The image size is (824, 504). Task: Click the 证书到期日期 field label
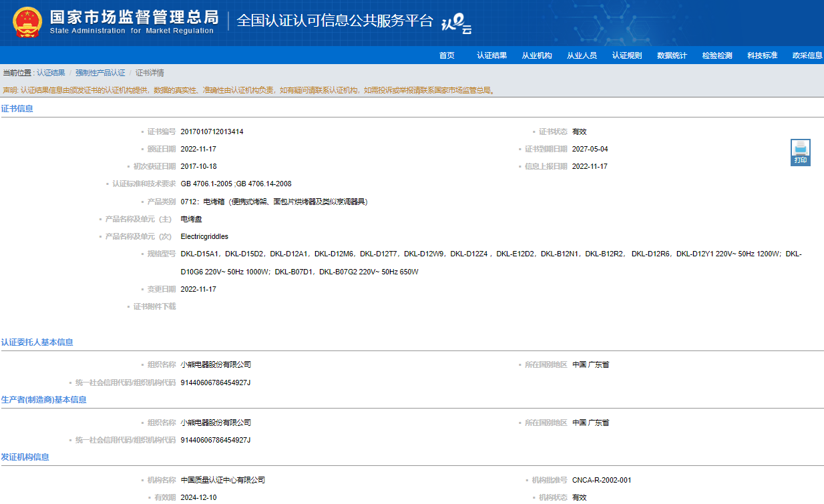click(546, 149)
